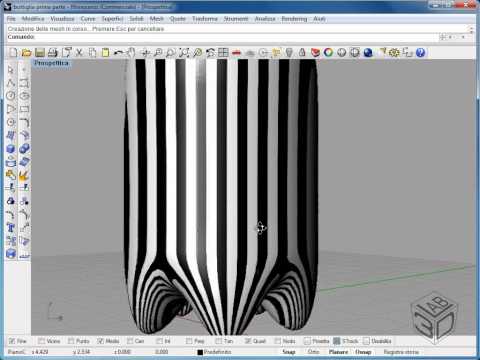Viewport: 480px width, 360px height.
Task: Toggle the Quad osnap checkbox
Action: [x=248, y=341]
